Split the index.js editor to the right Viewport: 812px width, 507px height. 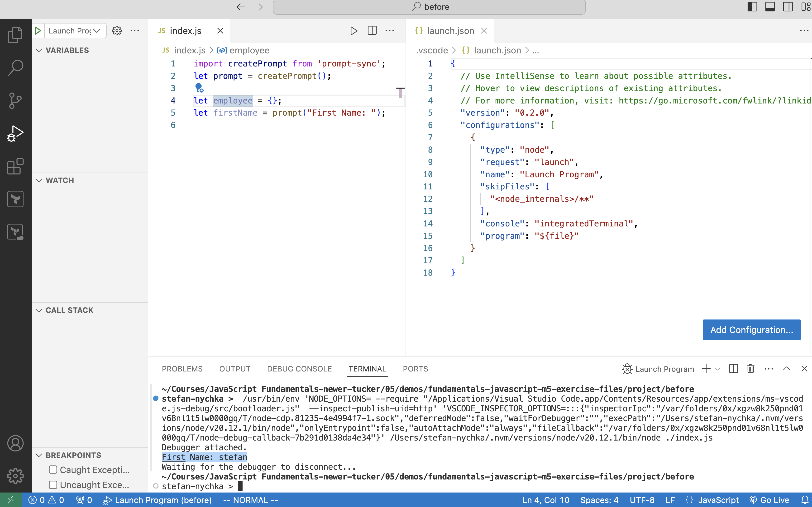coord(372,31)
